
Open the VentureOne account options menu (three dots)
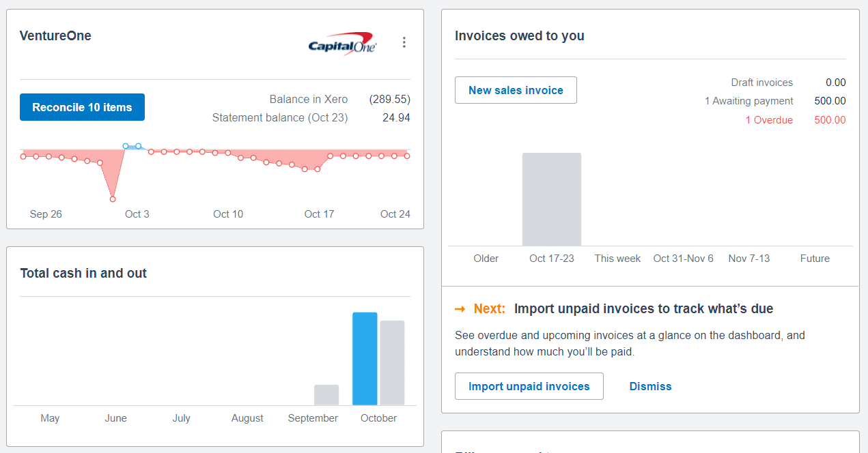coord(404,42)
